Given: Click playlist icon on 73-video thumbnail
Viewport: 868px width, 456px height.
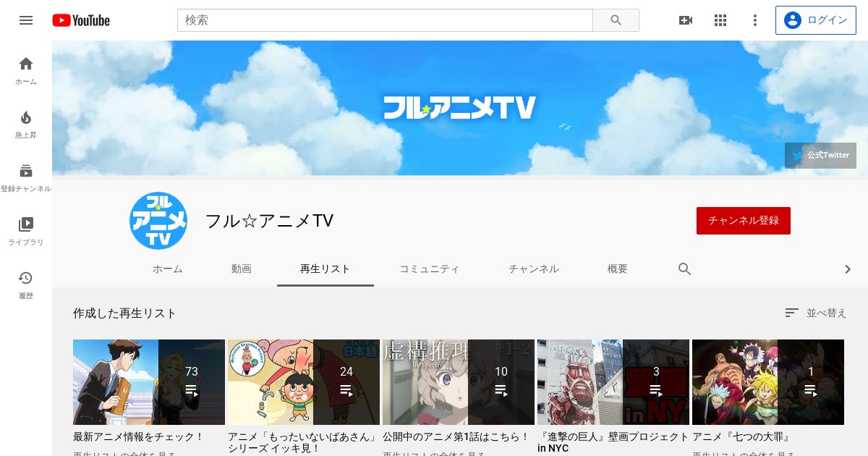Looking at the screenshot, I should click(192, 390).
